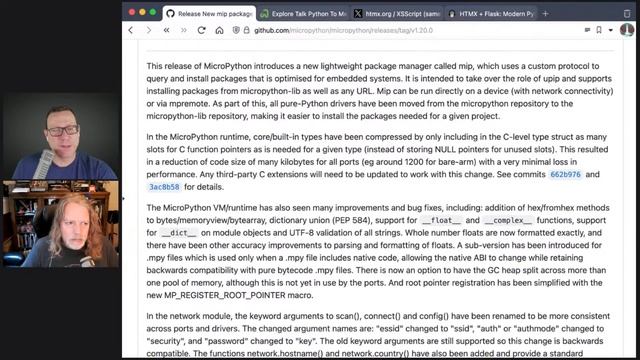Open the reader view icon
The height and width of the screenshot is (360, 640).
[x=587, y=30]
